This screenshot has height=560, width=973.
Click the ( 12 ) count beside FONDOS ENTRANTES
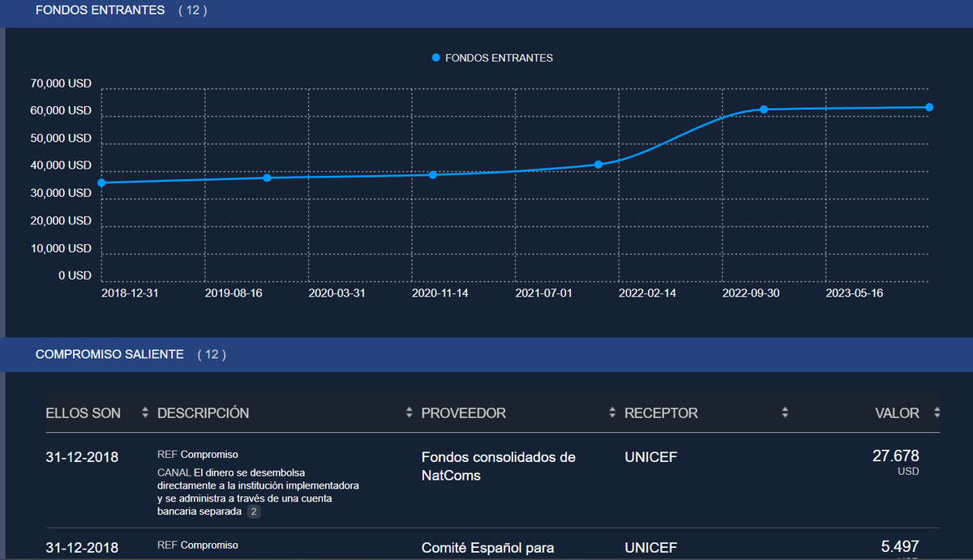tap(193, 11)
